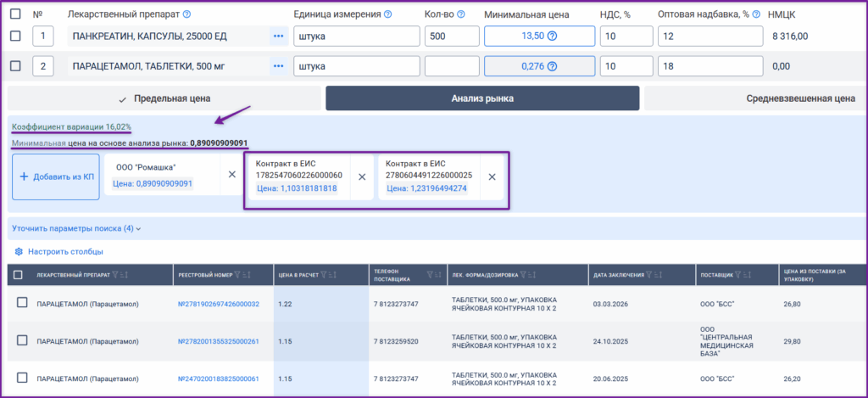The image size is (868, 398).
Task: Check the ПАНКРЕАТИН row checkbox
Action: (x=16, y=36)
